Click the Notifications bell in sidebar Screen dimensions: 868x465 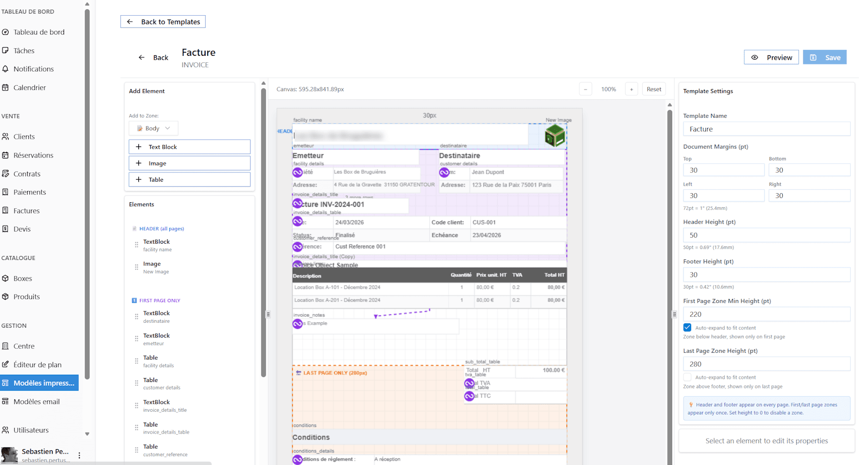click(33, 69)
